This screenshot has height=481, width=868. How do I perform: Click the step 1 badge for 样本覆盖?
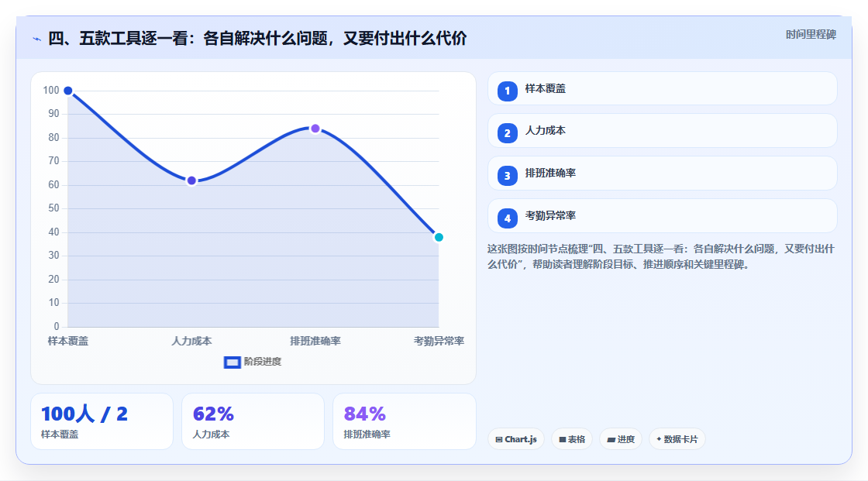click(x=507, y=91)
